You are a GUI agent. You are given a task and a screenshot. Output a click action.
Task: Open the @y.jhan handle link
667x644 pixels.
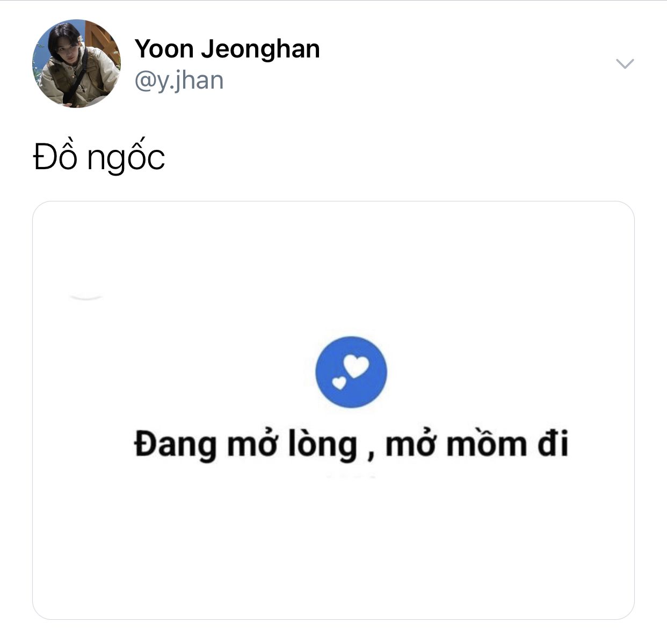tap(179, 81)
